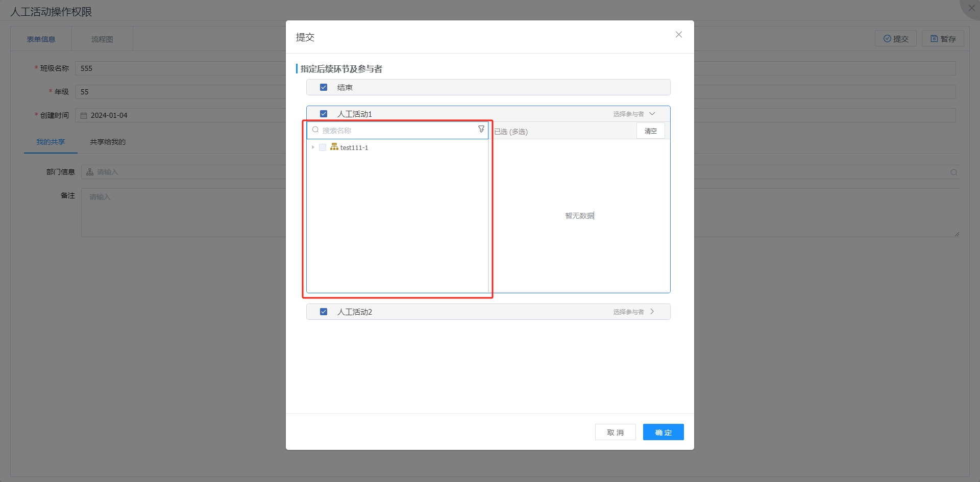This screenshot has width=980, height=482.
Task: Open the 共享给我的 tab
Action: click(x=108, y=142)
